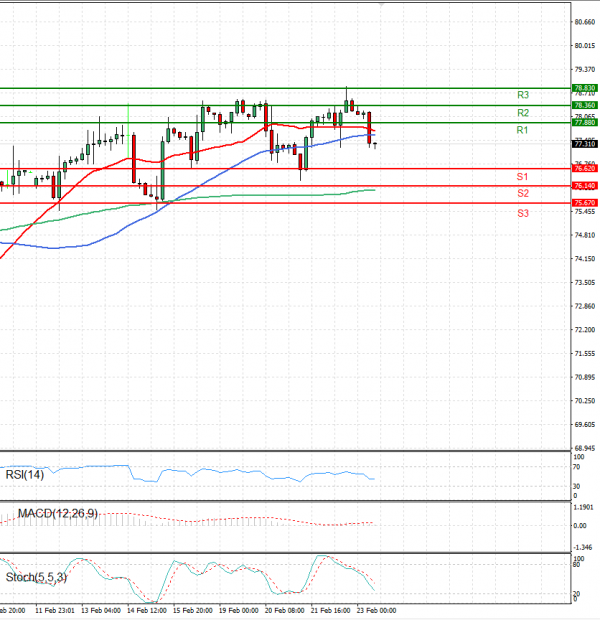Image resolution: width=600 pixels, height=620 pixels.
Task: Click the 73.505 price axis value
Action: 585,283
